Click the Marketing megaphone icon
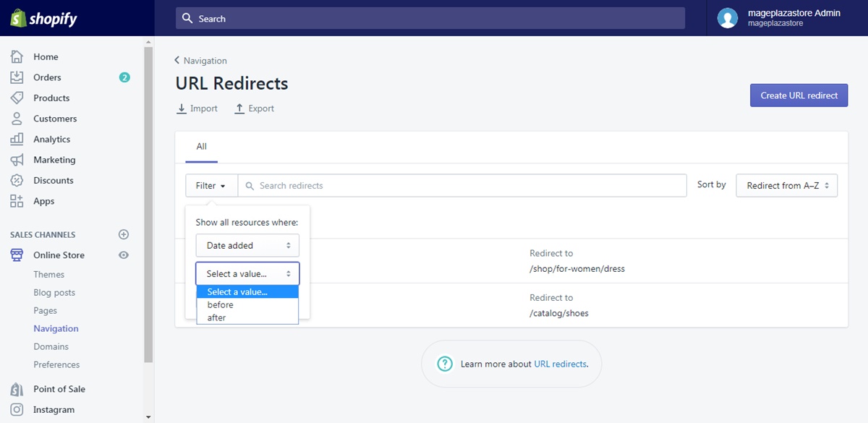 click(17, 160)
